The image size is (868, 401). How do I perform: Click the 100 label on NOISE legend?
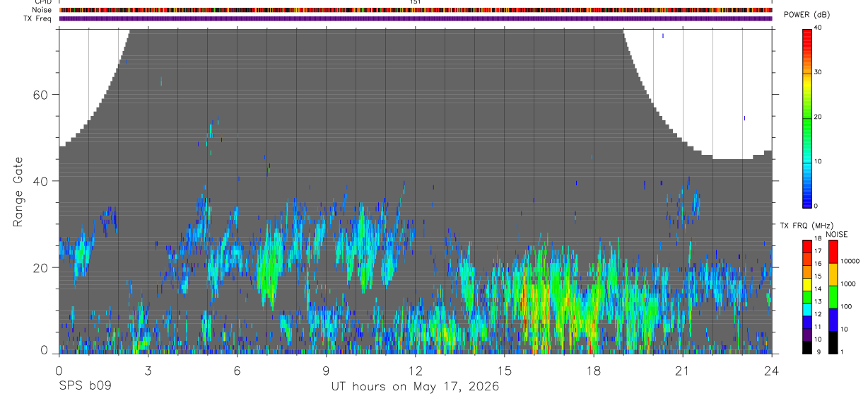click(846, 306)
